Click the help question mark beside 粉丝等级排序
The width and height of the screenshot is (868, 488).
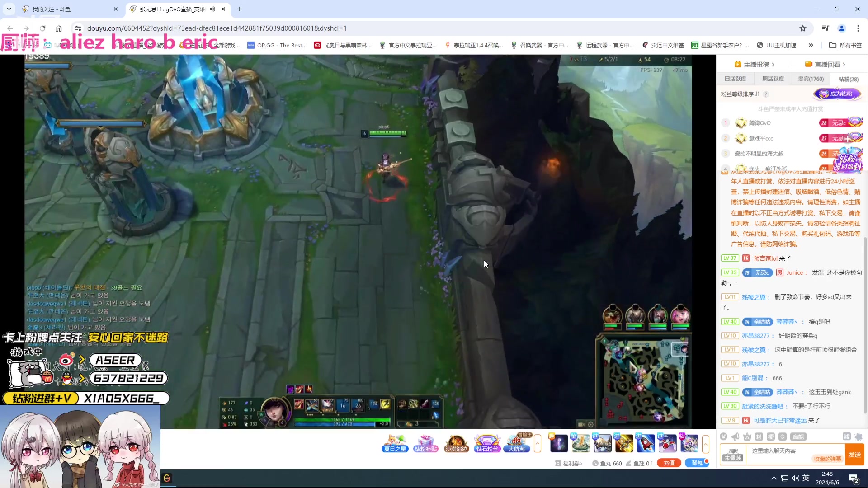pyautogui.click(x=766, y=94)
